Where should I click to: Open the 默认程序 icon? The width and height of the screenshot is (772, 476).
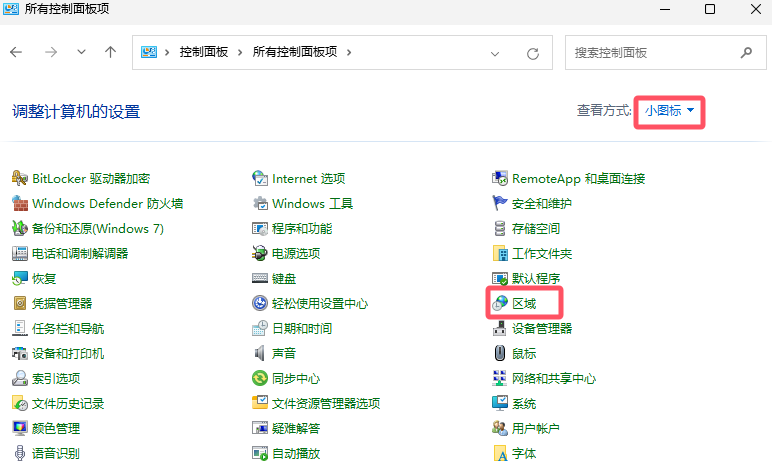[500, 279]
